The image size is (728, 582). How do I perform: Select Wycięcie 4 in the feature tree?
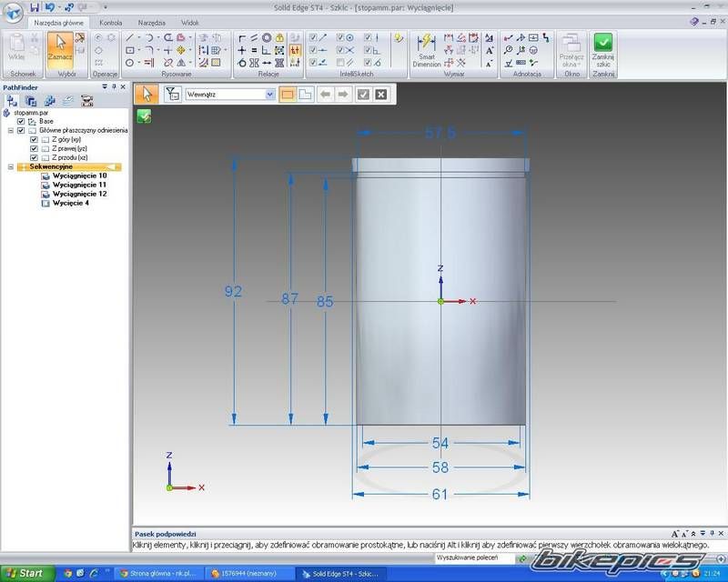click(x=71, y=204)
